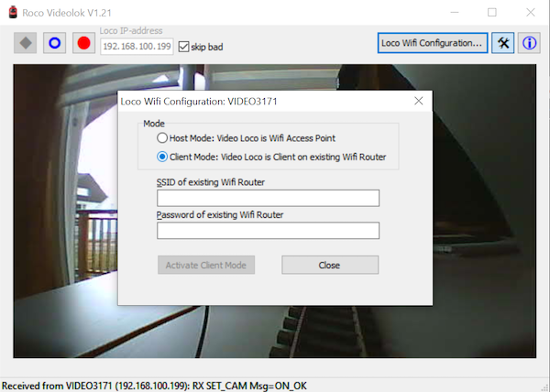Click the Roco Videolok title bar app icon
This screenshot has width=550, height=392.
point(13,13)
